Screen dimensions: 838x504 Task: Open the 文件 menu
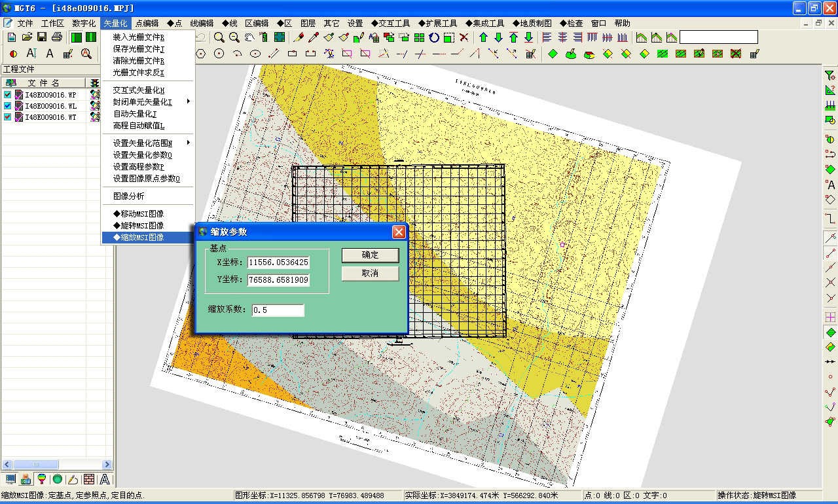[x=25, y=23]
